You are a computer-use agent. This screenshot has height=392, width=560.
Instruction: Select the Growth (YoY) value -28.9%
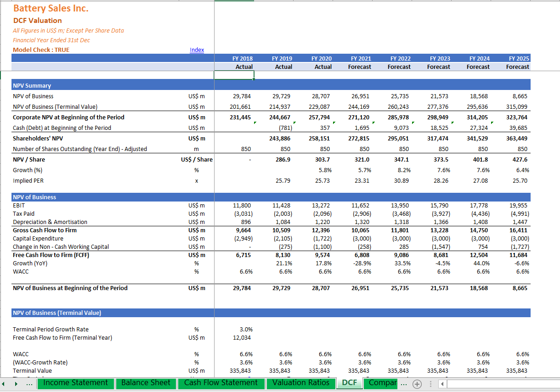coord(361,263)
